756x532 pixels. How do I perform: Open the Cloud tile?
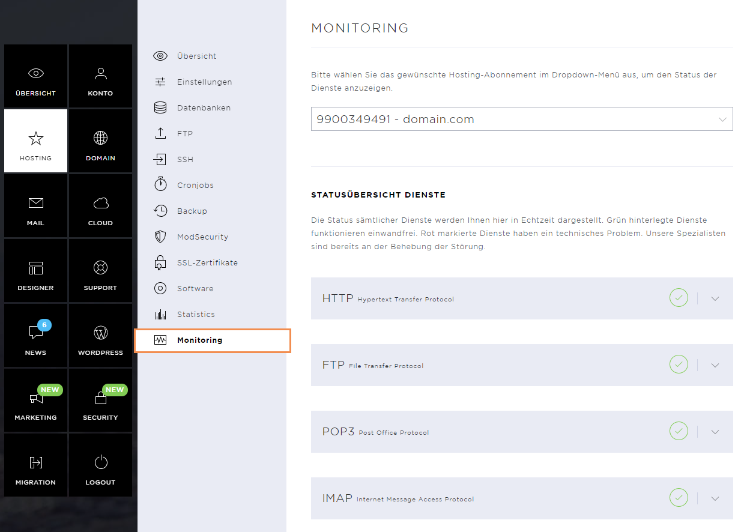100,206
